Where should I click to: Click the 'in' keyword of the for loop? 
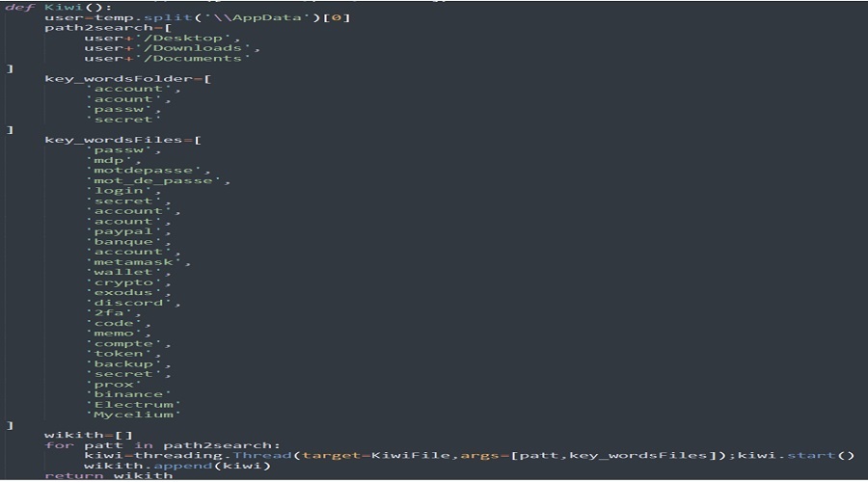coord(143,445)
